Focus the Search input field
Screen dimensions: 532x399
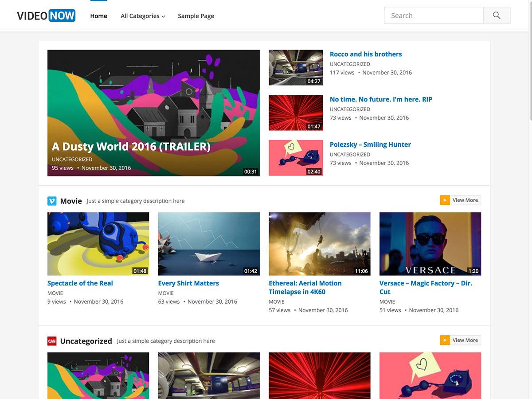[433, 16]
